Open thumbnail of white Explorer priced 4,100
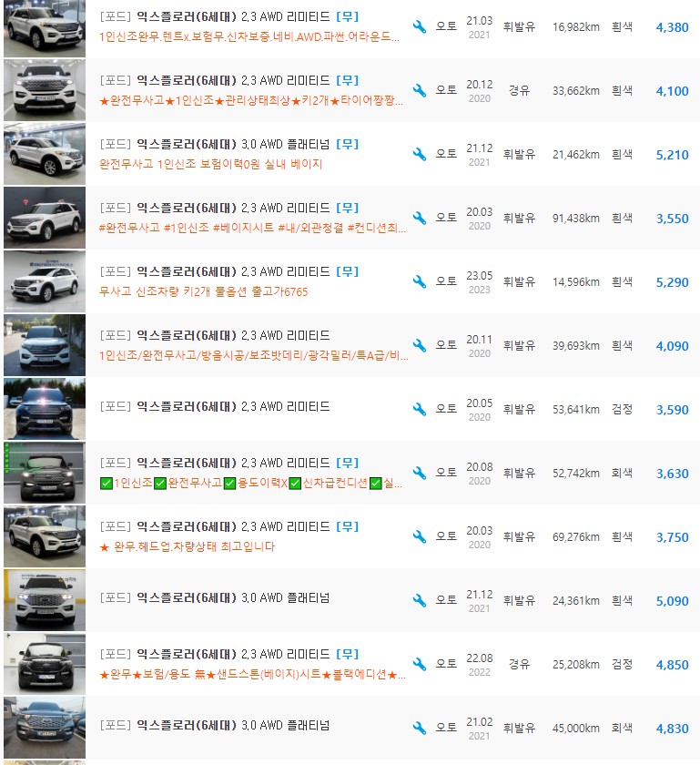Image resolution: width=700 pixels, height=765 pixels. tap(45, 90)
